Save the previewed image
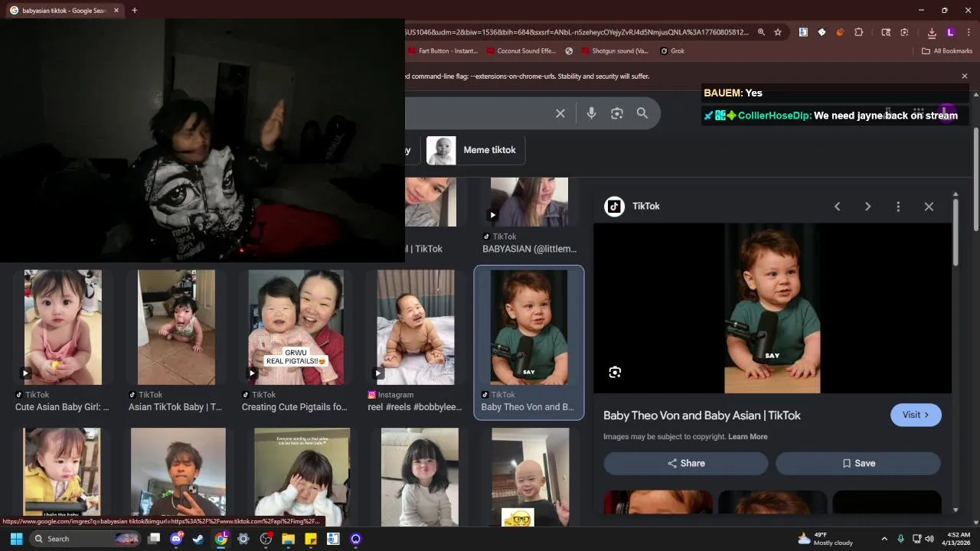 tap(858, 463)
